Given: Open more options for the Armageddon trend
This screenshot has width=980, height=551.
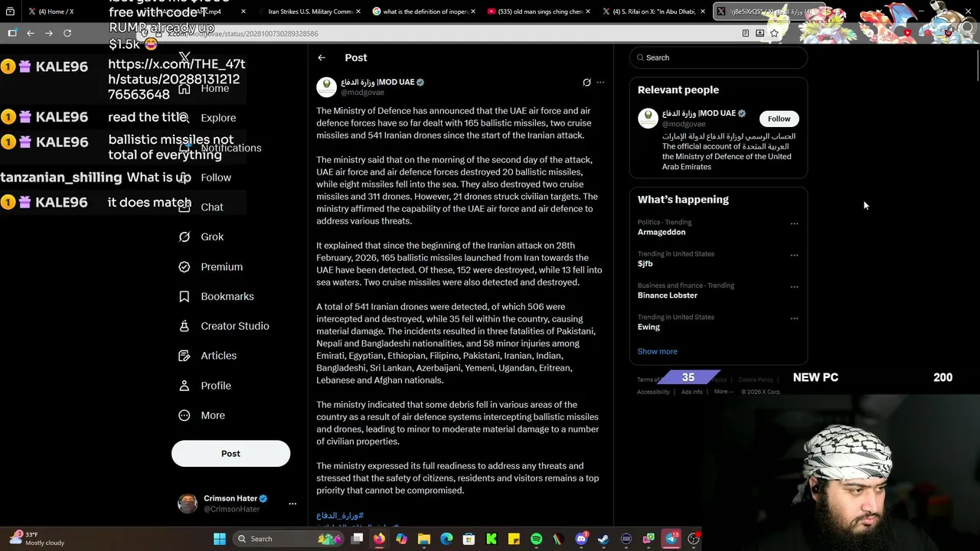Looking at the screenshot, I should (x=794, y=223).
